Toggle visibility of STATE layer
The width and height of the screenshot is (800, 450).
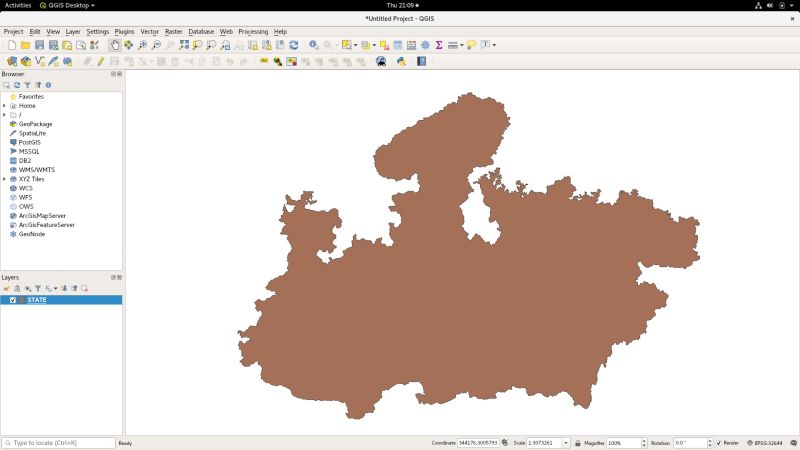tap(13, 300)
